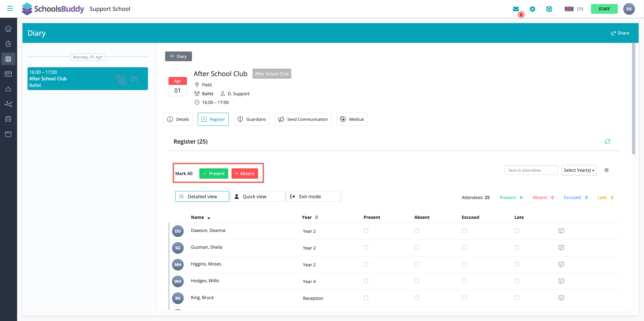The width and height of the screenshot is (644, 321).
Task: Click the page vertical scrollbar
Action: pyautogui.click(x=633, y=99)
